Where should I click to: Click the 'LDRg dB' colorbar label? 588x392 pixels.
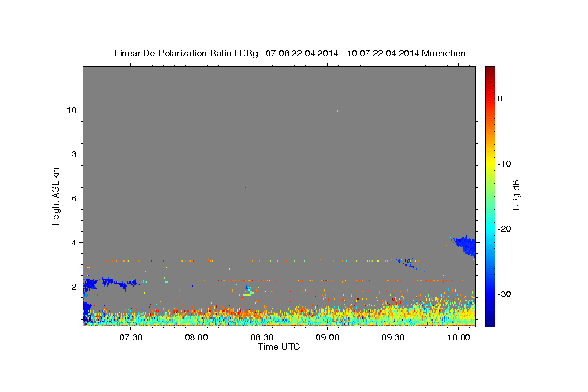[x=515, y=196]
